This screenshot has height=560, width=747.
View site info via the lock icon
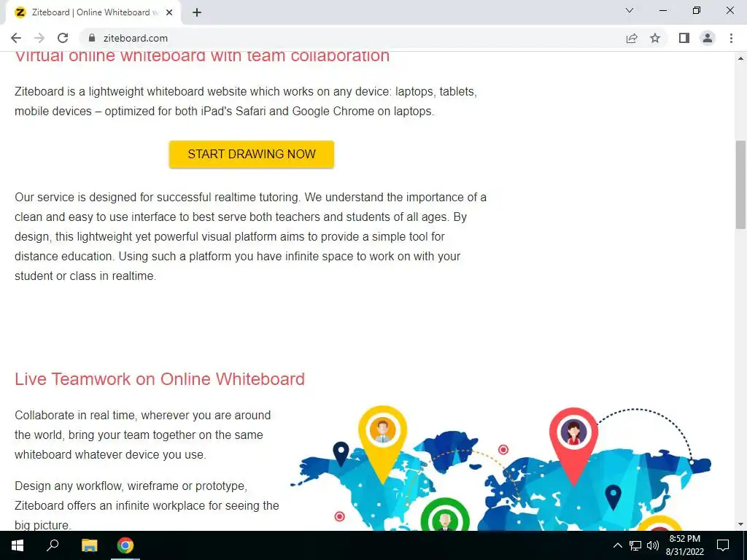coord(93,38)
